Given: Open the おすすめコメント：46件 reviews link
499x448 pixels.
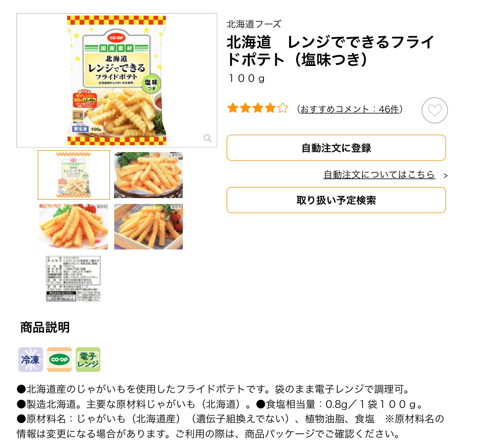Looking at the screenshot, I should 350,109.
